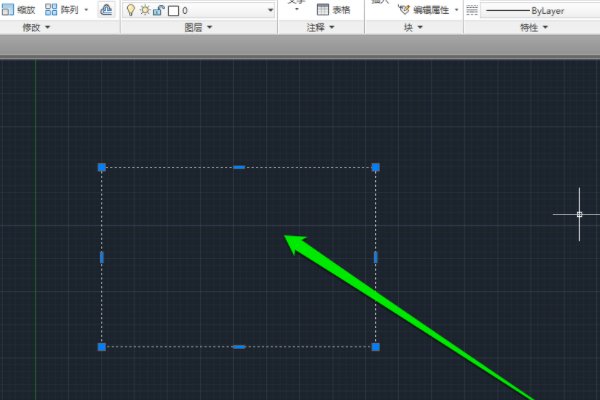Screen dimensions: 600x400
Task: Expand the 修改 (Modify) panel
Action: [x=36, y=28]
